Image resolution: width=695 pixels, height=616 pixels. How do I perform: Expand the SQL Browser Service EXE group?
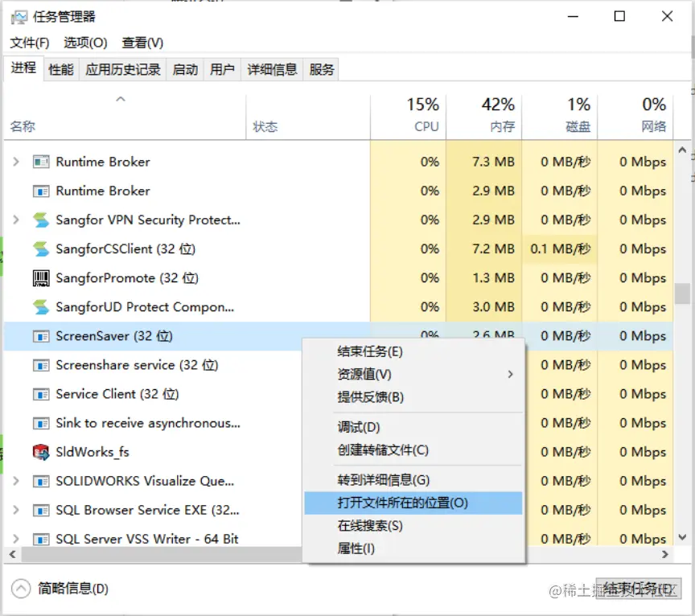pyautogui.click(x=16, y=511)
